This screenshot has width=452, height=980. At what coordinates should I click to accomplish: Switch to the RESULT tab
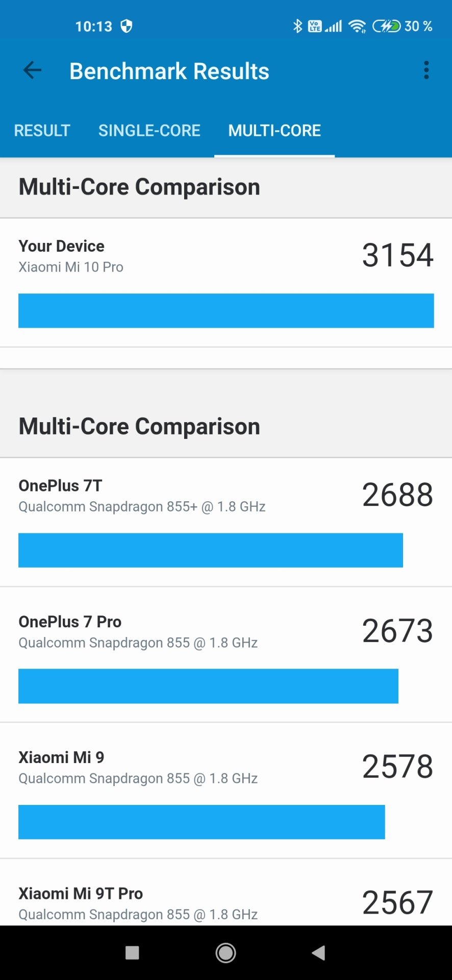pyautogui.click(x=42, y=131)
